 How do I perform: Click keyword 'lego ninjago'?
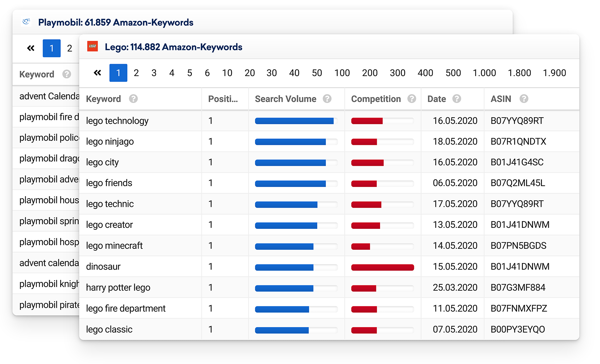click(x=110, y=142)
